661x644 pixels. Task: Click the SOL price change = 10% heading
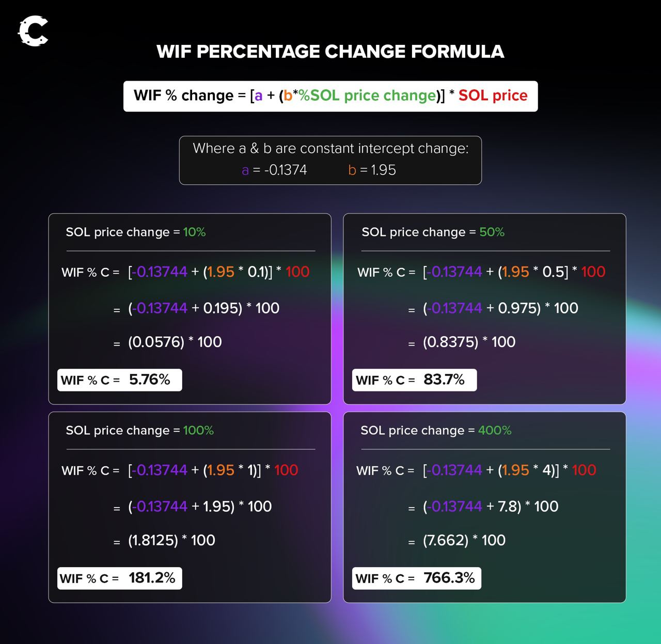[136, 232]
